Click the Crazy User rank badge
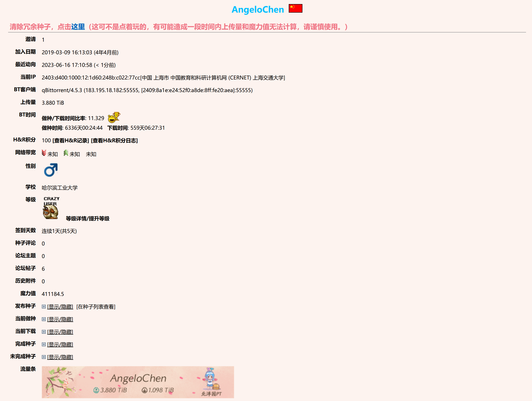The height and width of the screenshot is (401, 532). 51,208
